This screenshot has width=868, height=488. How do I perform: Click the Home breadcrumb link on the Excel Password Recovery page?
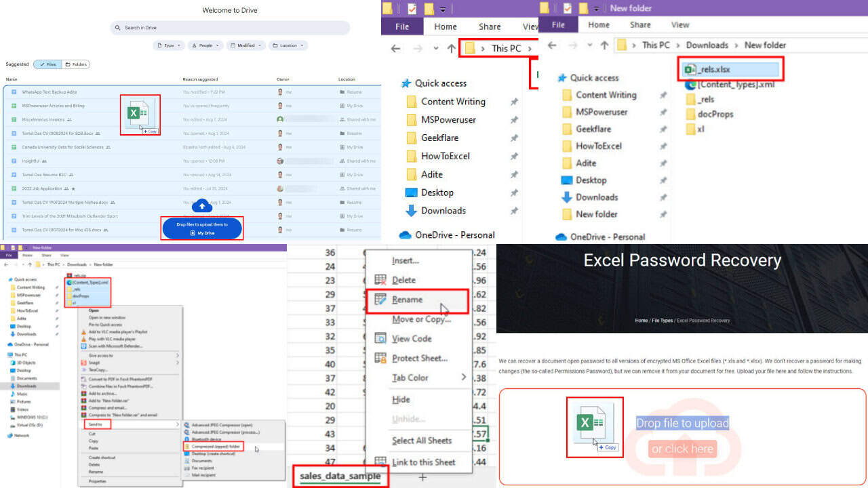(642, 321)
